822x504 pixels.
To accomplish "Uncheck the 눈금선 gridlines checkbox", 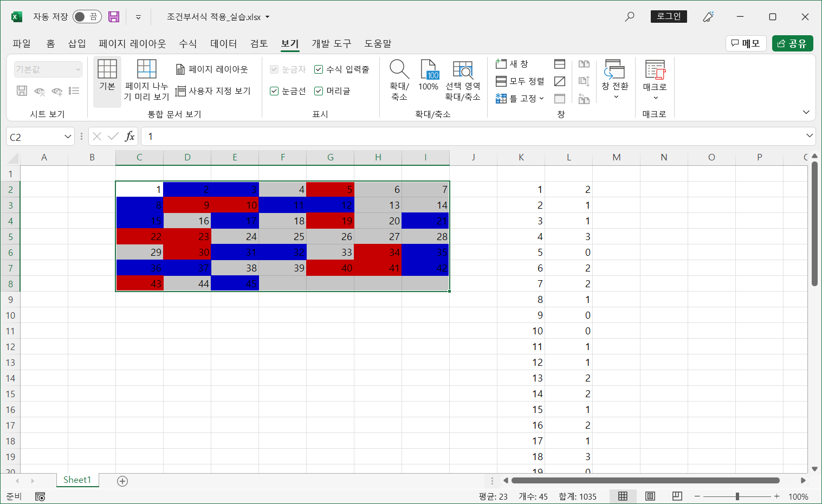I will (x=274, y=91).
